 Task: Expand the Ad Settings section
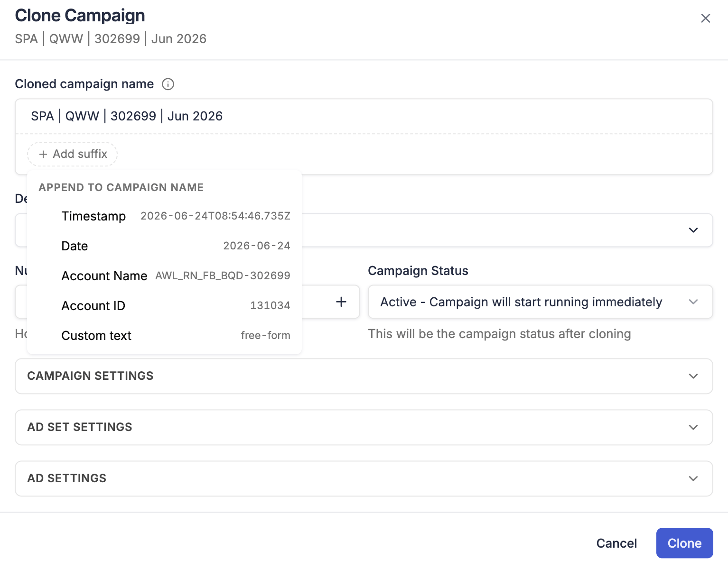[364, 478]
